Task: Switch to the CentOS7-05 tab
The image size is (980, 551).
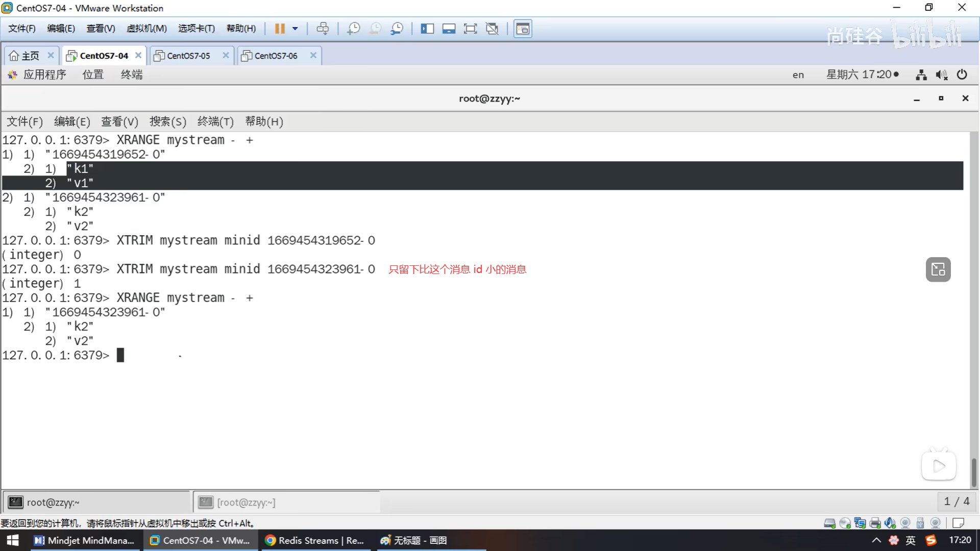Action: [188, 56]
